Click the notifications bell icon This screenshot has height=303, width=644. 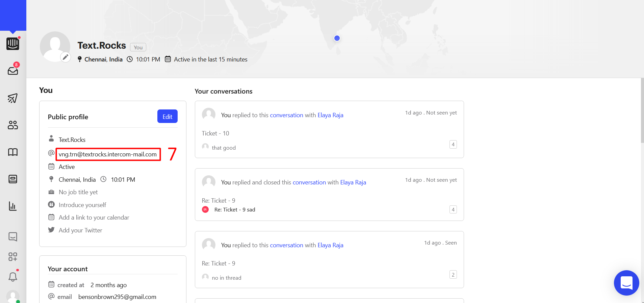click(13, 277)
